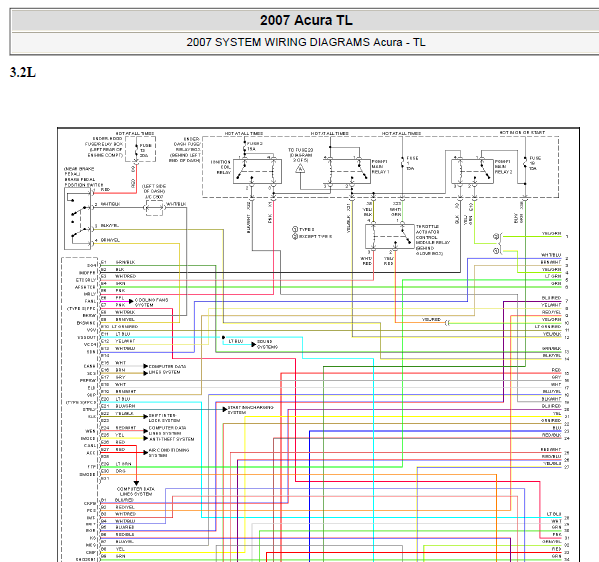Click the ignition coil relay switch symbol
The image size is (599, 562).
[257, 172]
